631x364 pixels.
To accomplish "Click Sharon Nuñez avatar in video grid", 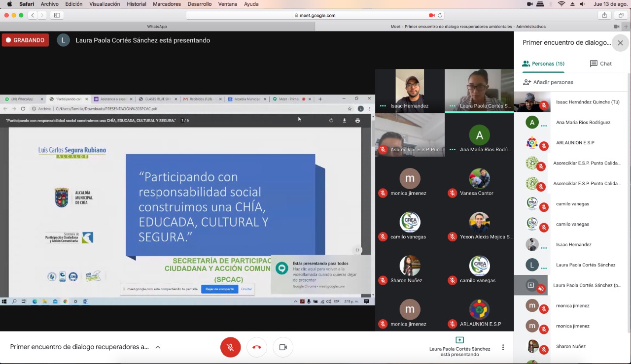I will 410,266.
